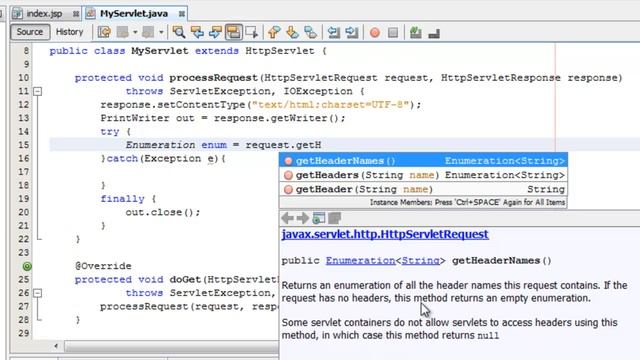Shift Line Left toolbar icon
Image resolution: width=640 pixels, height=360 pixels.
(x=334, y=32)
